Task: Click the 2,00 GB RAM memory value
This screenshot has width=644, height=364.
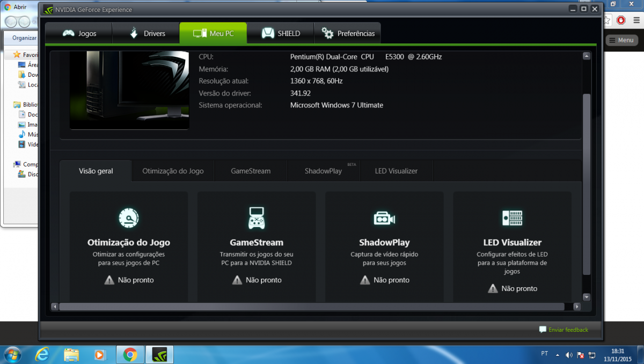Action: point(339,69)
